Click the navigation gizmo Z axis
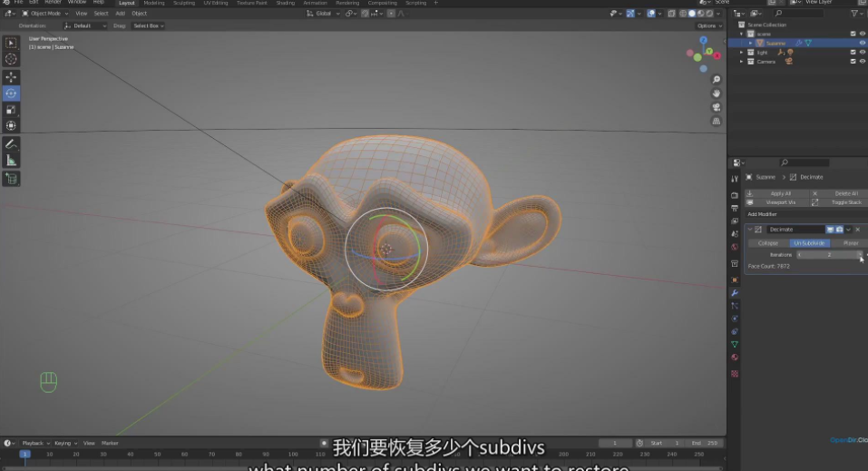This screenshot has width=868, height=471. pos(704,41)
